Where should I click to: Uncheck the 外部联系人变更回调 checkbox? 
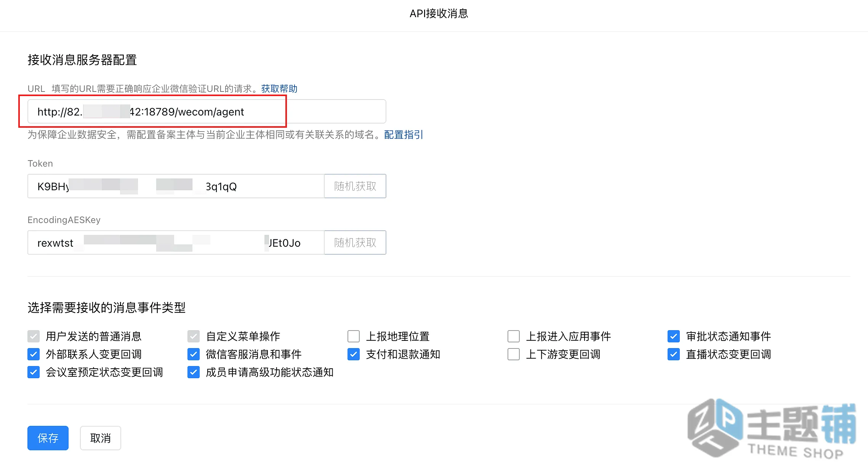click(x=34, y=354)
